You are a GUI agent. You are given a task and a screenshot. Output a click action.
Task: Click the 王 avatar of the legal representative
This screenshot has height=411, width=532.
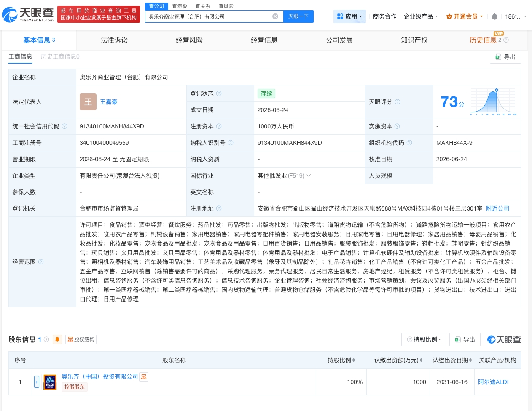pos(88,102)
